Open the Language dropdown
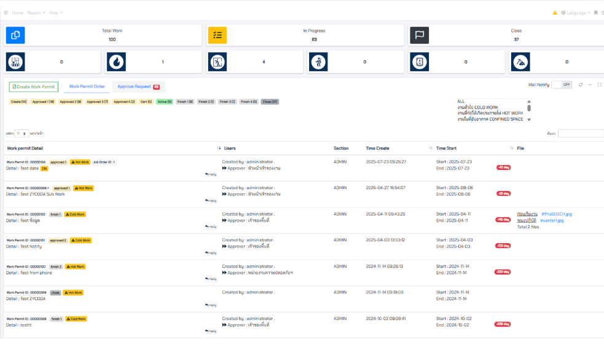The width and height of the screenshot is (604, 364). coord(576,13)
